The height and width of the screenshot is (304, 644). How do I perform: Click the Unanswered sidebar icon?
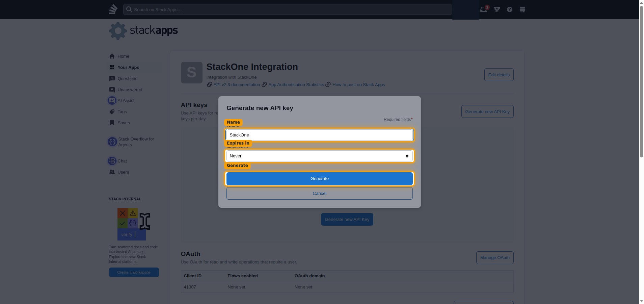click(112, 90)
